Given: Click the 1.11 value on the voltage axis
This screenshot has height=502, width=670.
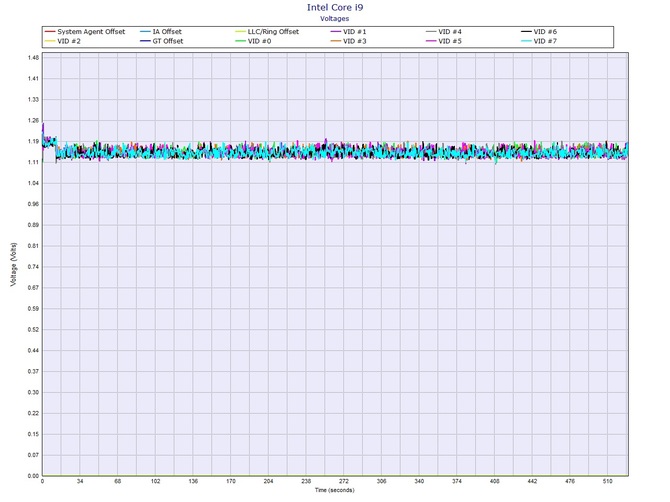Looking at the screenshot, I should (34, 162).
